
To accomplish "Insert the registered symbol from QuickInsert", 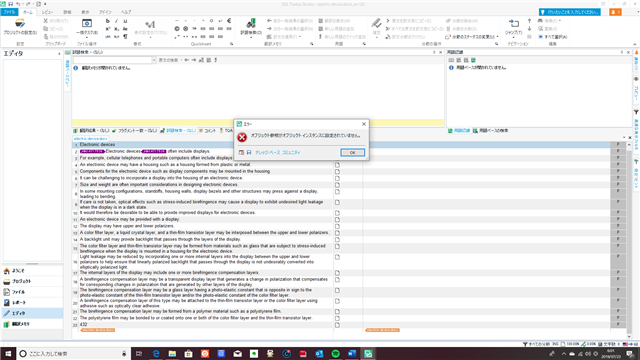I will tap(186, 29).
